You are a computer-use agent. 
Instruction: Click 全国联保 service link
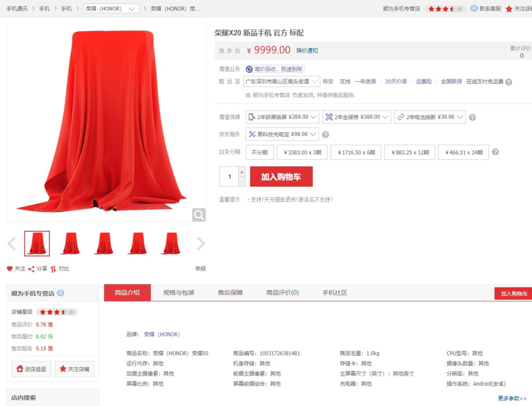pos(451,81)
